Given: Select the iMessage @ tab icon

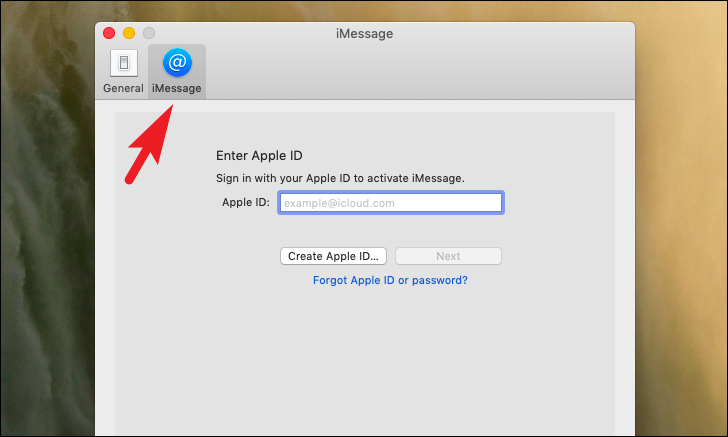Looking at the screenshot, I should click(x=177, y=62).
